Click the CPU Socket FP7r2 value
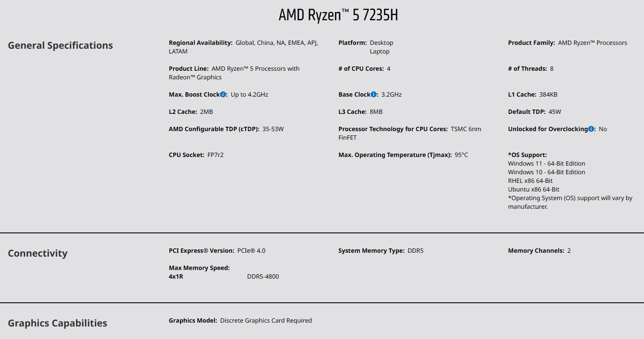The height and width of the screenshot is (339, 644). 215,155
